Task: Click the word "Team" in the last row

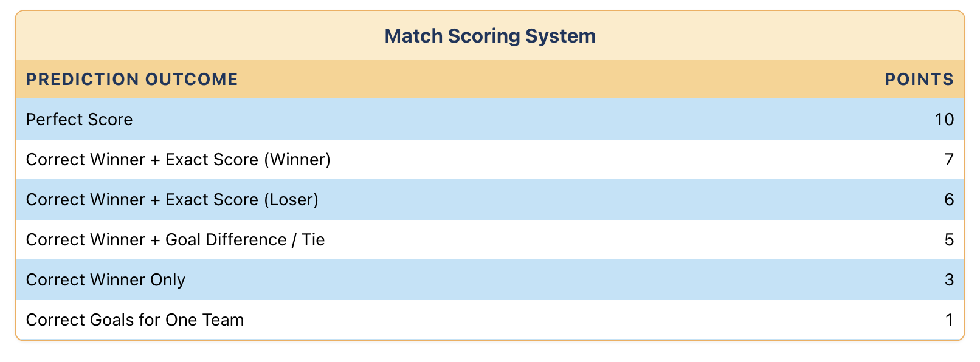Action: [x=226, y=319]
